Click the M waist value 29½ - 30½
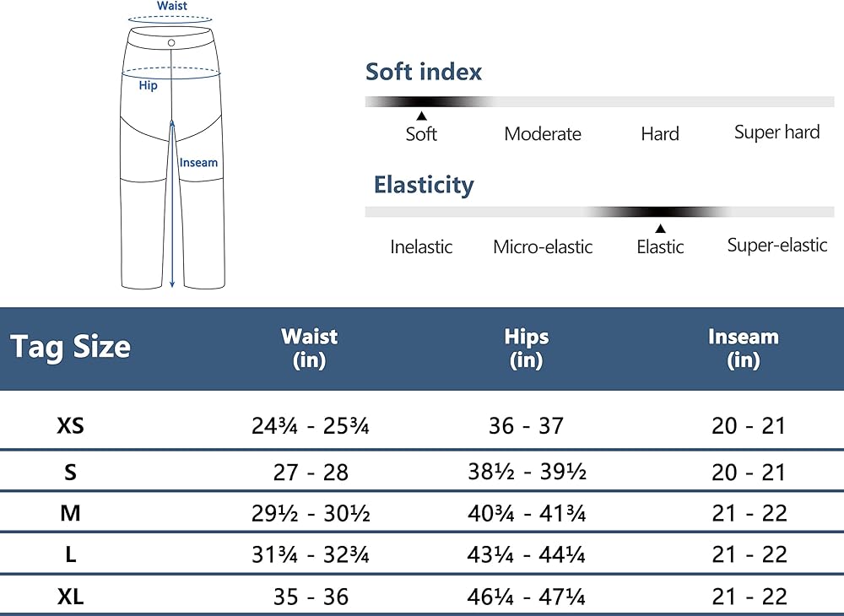844x616 pixels. [311, 513]
